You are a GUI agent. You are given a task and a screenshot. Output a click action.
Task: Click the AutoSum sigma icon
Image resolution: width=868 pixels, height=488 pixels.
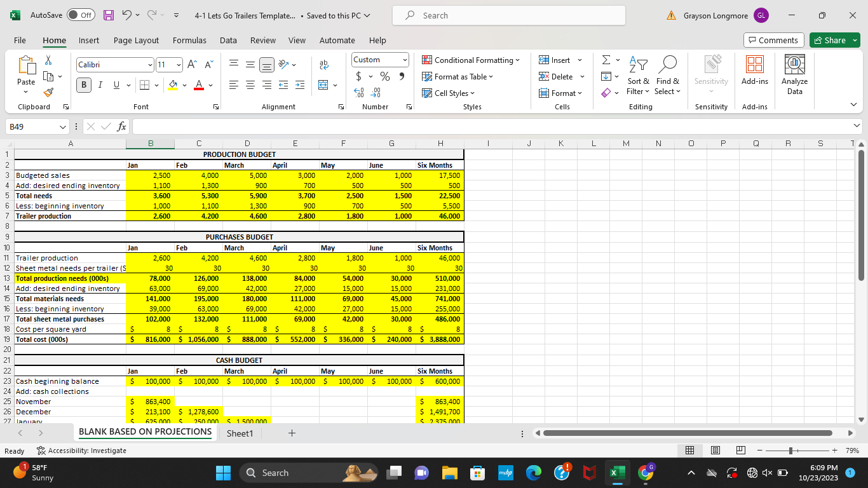click(606, 60)
